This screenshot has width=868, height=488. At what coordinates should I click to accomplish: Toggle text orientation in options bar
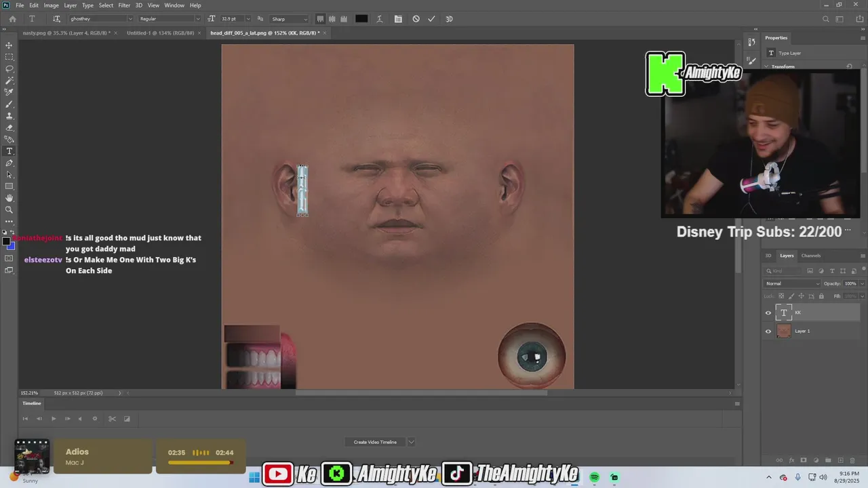click(56, 19)
